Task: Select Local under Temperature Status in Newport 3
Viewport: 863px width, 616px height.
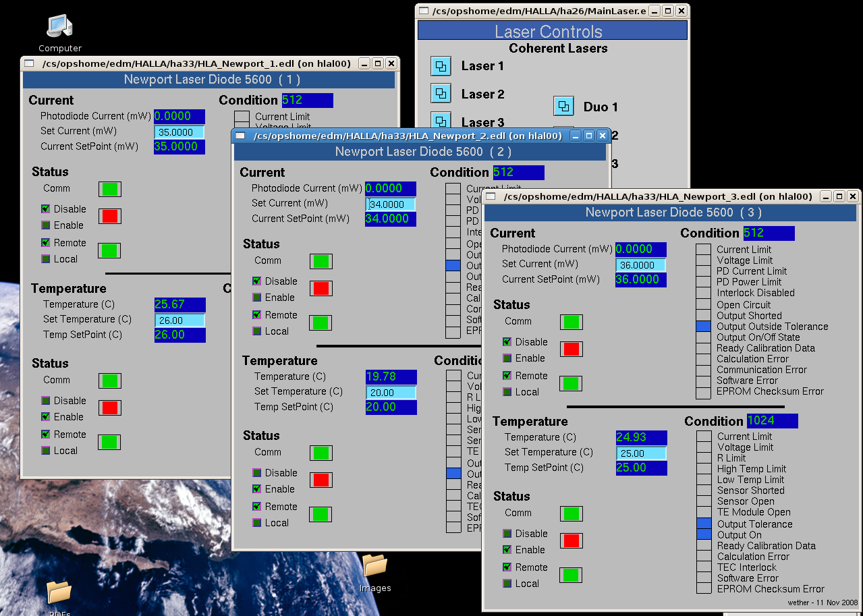Action: [x=507, y=584]
